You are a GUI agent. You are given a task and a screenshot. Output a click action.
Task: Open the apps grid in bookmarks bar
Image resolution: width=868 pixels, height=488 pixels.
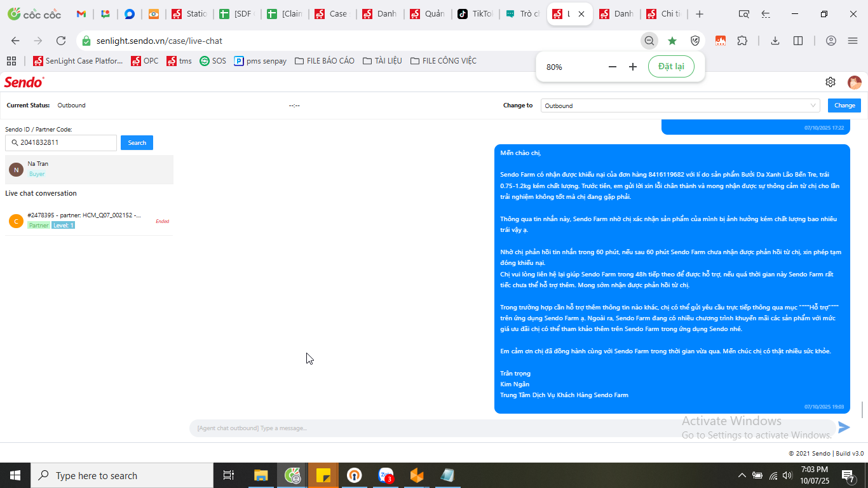11,61
